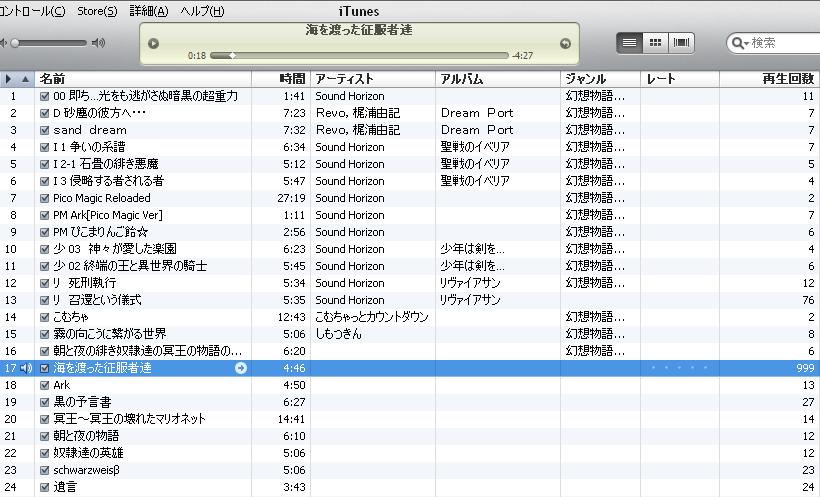Image resolution: width=820 pixels, height=497 pixels.
Task: Sort by 名前 column header
Action: (143, 79)
